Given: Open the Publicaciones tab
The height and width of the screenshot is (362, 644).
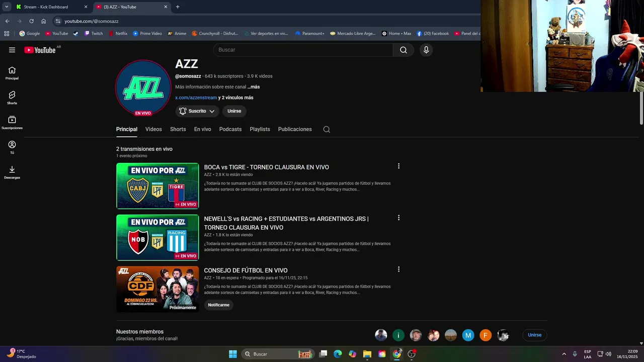Looking at the screenshot, I should coord(295,129).
